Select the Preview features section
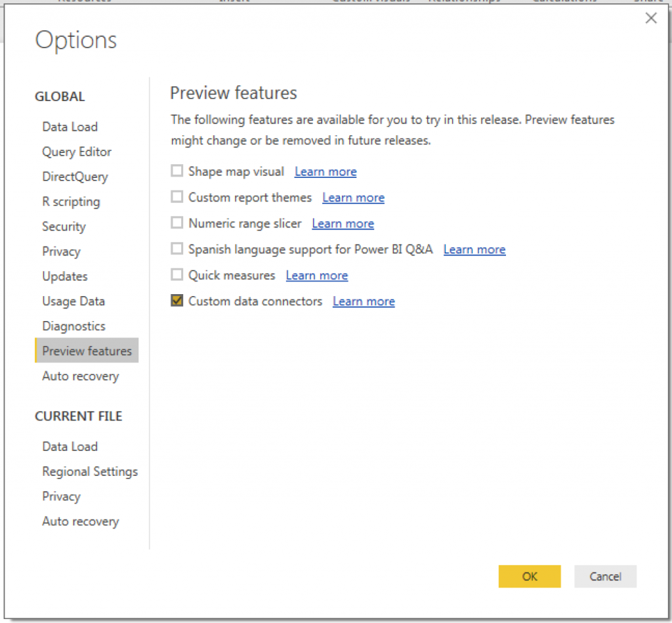This screenshot has height=623, width=672. [x=87, y=351]
